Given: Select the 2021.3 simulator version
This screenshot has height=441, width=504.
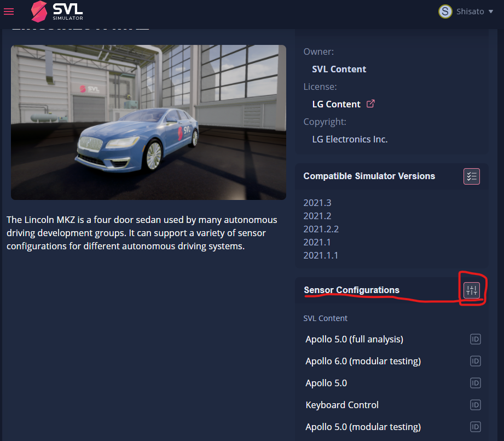Looking at the screenshot, I should pyautogui.click(x=317, y=203).
